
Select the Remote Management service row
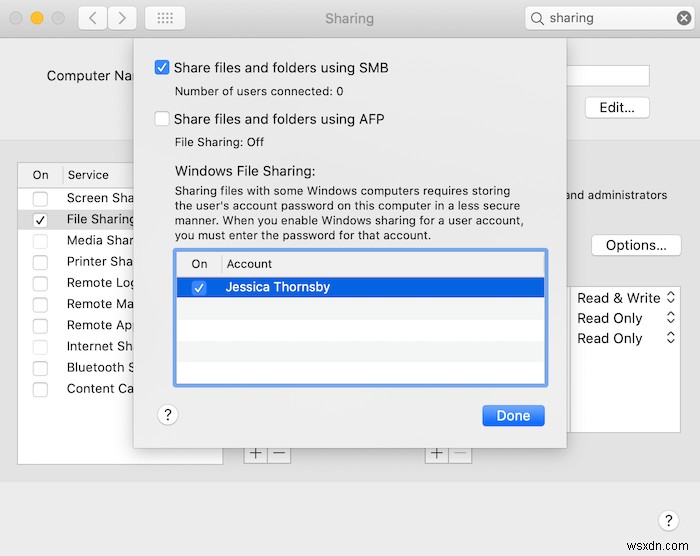tap(76, 304)
